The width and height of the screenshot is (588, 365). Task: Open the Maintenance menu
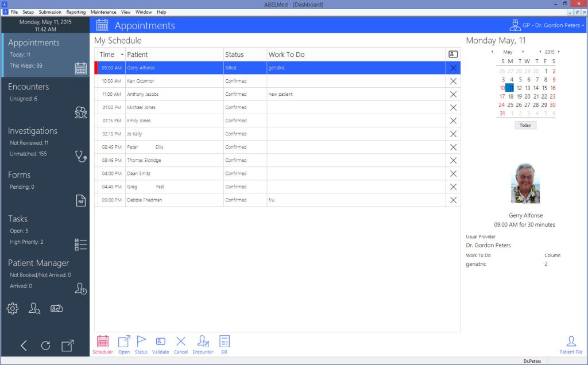[103, 11]
